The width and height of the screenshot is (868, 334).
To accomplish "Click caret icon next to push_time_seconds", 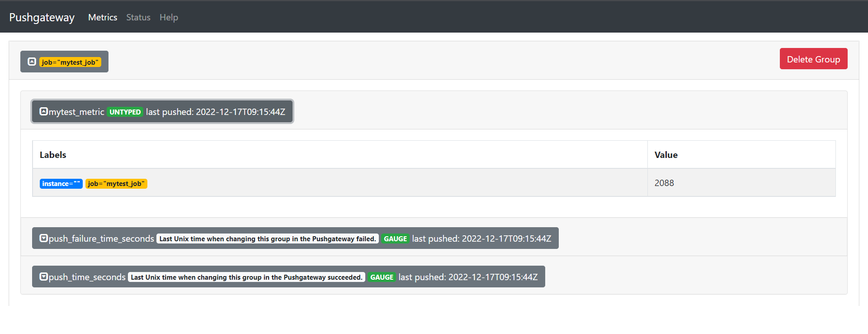I will pyautogui.click(x=43, y=277).
